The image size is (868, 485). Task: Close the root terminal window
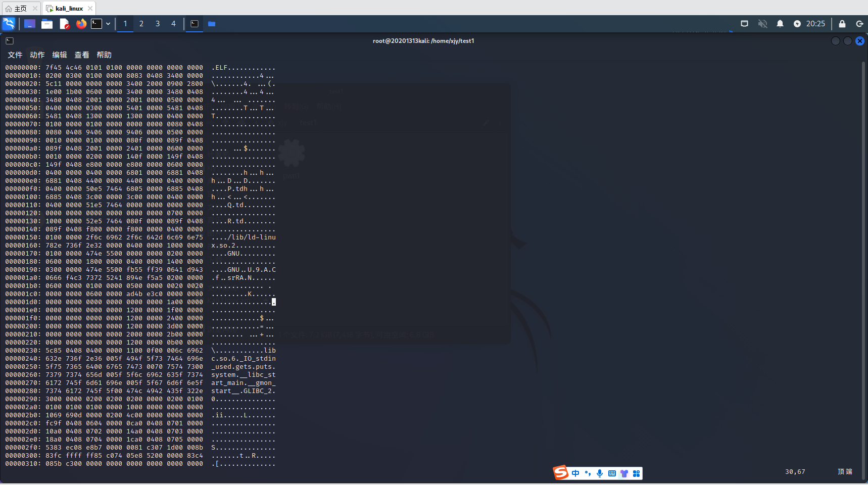[860, 41]
